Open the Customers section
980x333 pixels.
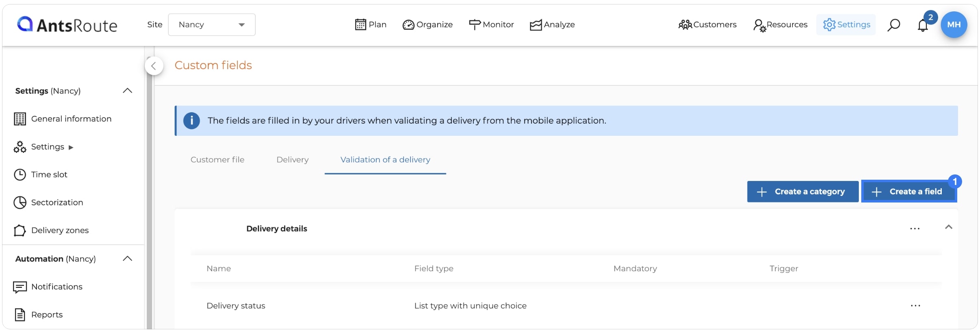click(x=707, y=25)
